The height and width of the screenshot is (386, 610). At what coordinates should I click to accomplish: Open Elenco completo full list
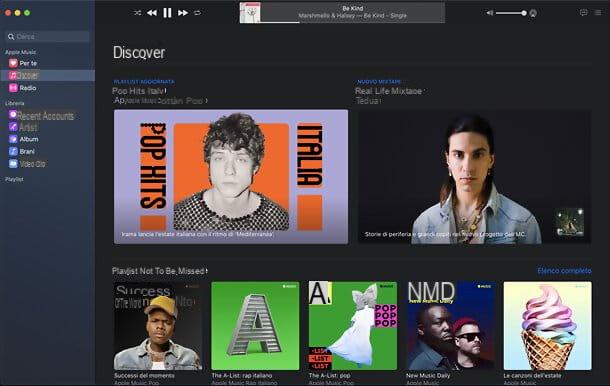564,270
